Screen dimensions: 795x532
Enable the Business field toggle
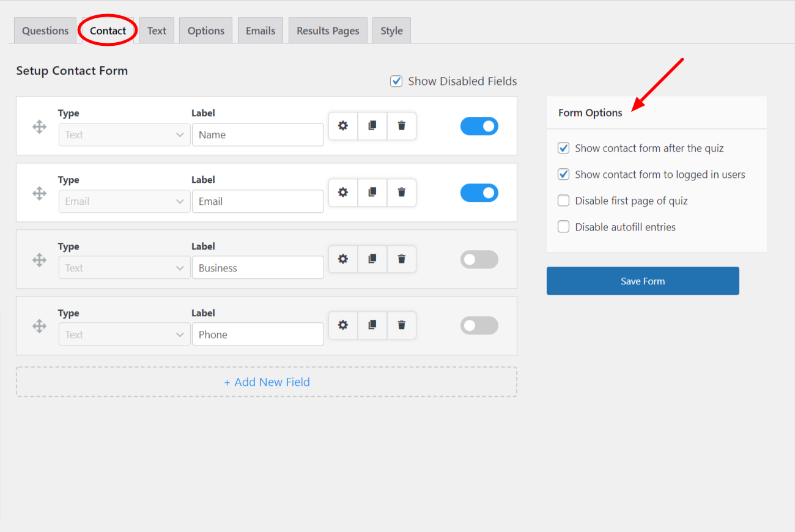pyautogui.click(x=479, y=259)
